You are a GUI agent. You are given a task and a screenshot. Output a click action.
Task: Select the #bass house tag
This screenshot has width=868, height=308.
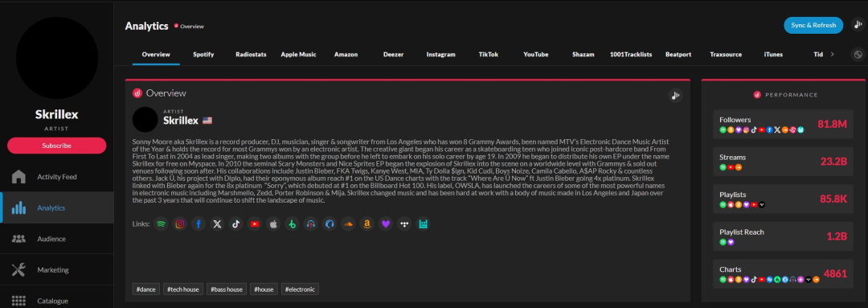pos(227,290)
